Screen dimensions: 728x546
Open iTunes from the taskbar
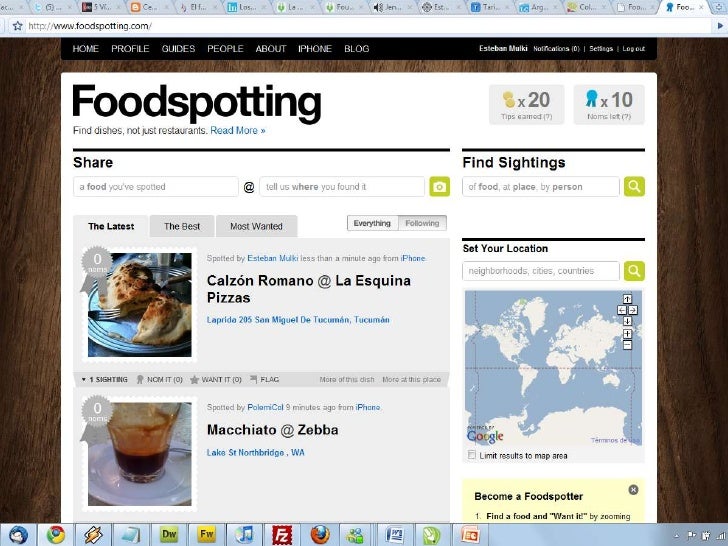(244, 535)
